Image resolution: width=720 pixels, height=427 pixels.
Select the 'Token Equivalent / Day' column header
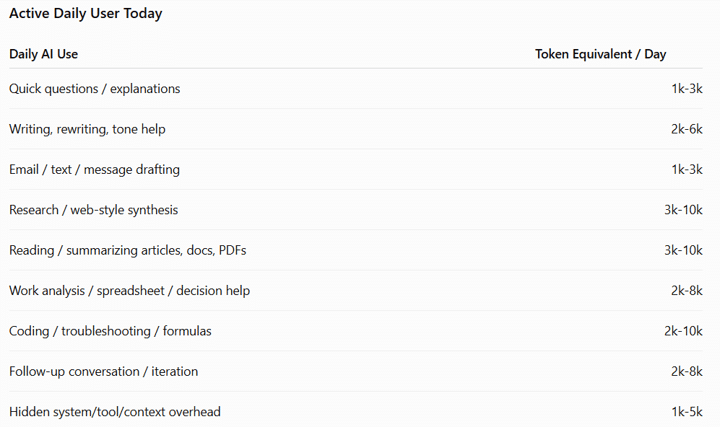[x=601, y=54]
